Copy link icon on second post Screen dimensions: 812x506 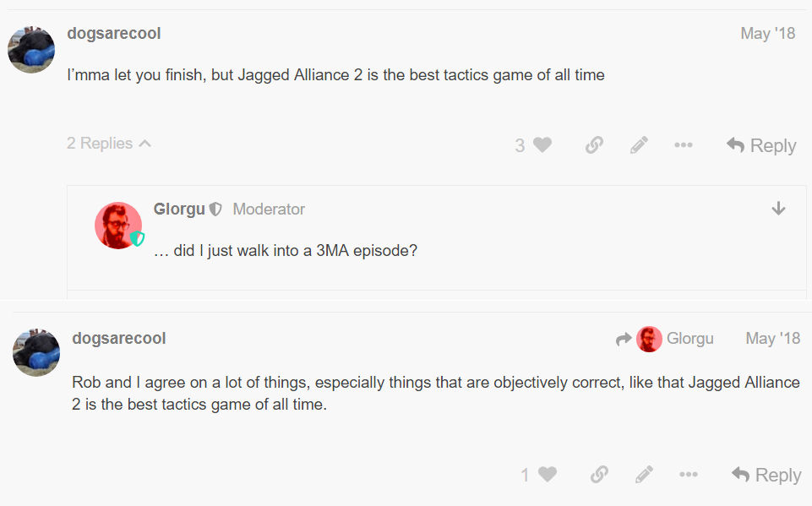point(599,475)
